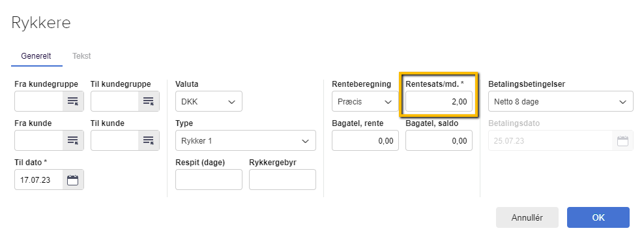This screenshot has width=644, height=237.
Task: Select the Bagatel, rente field
Action: point(365,140)
